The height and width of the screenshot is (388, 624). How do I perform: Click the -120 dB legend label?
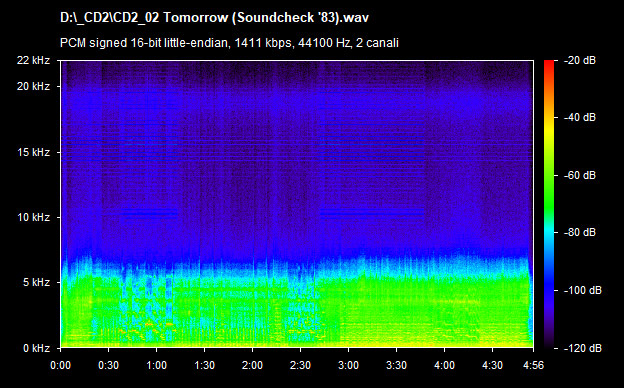point(583,348)
